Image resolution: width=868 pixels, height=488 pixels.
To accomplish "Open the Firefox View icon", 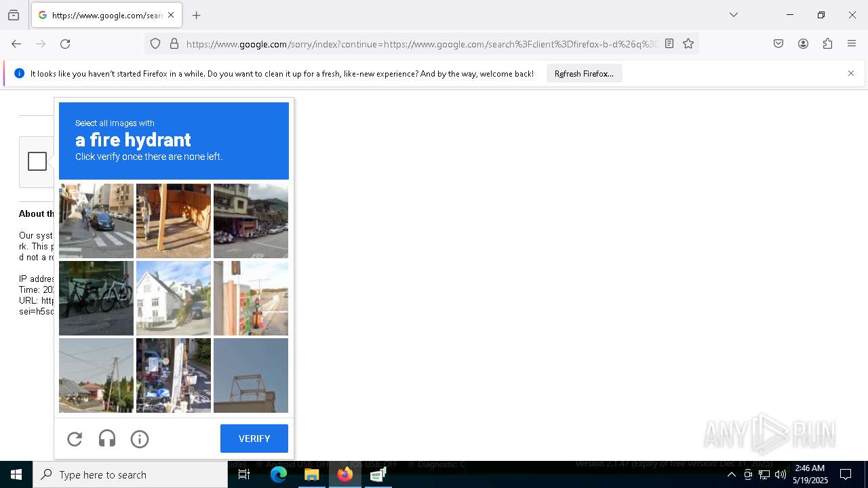I will [x=14, y=15].
